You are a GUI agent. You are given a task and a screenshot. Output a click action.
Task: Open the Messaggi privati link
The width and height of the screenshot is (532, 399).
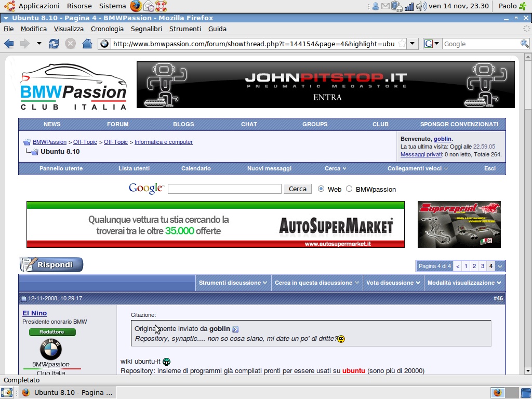(421, 154)
